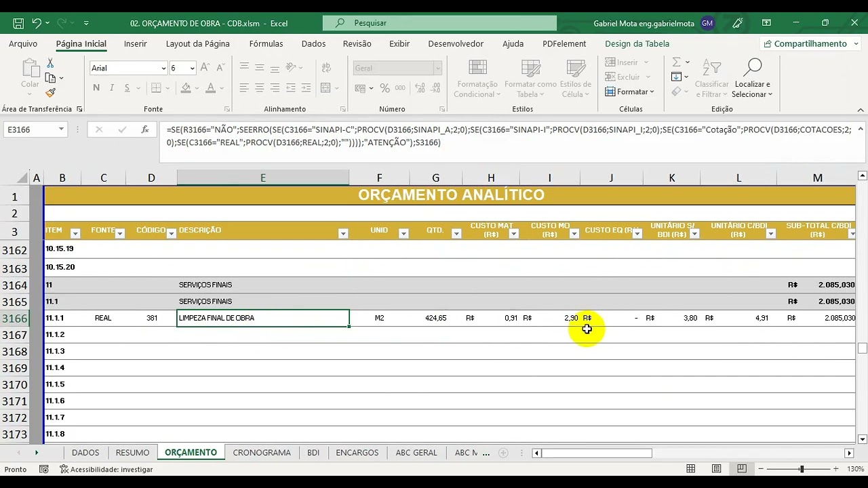Image resolution: width=868 pixels, height=488 pixels.
Task: Apply center horizontal alignment icon
Action: tap(259, 88)
